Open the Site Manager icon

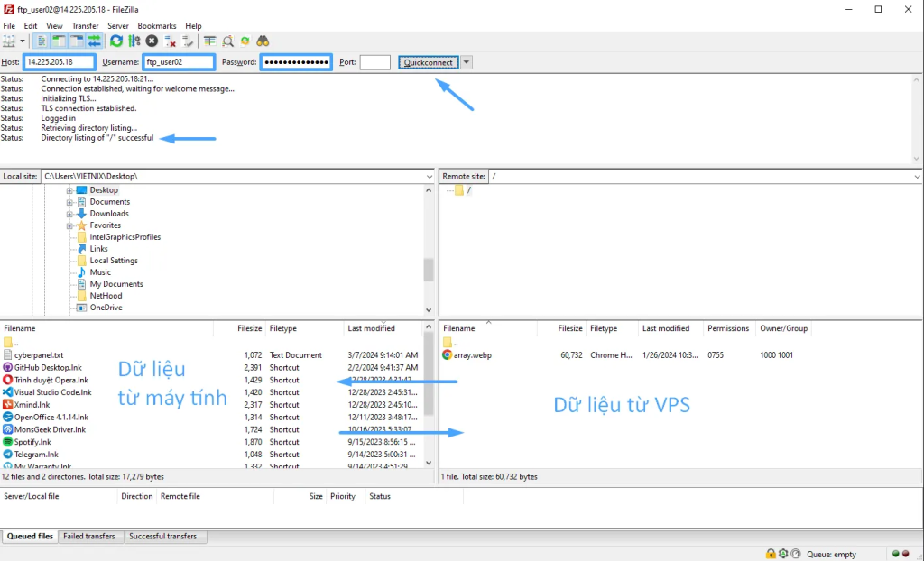11,41
